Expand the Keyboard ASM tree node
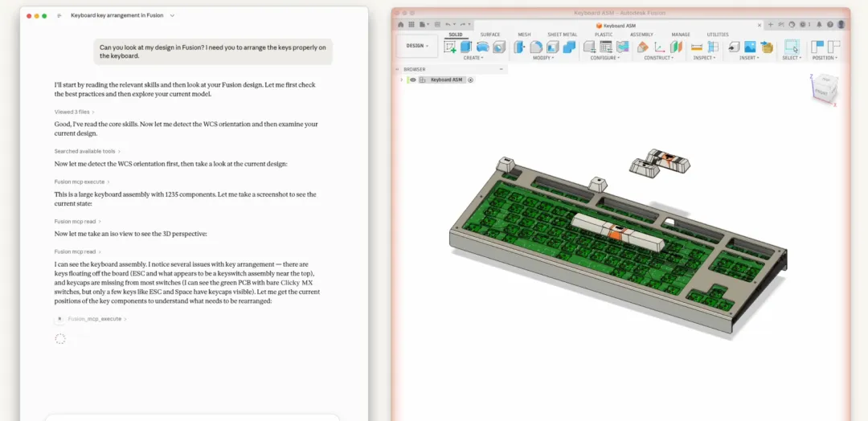The height and width of the screenshot is (421, 868). (402, 80)
